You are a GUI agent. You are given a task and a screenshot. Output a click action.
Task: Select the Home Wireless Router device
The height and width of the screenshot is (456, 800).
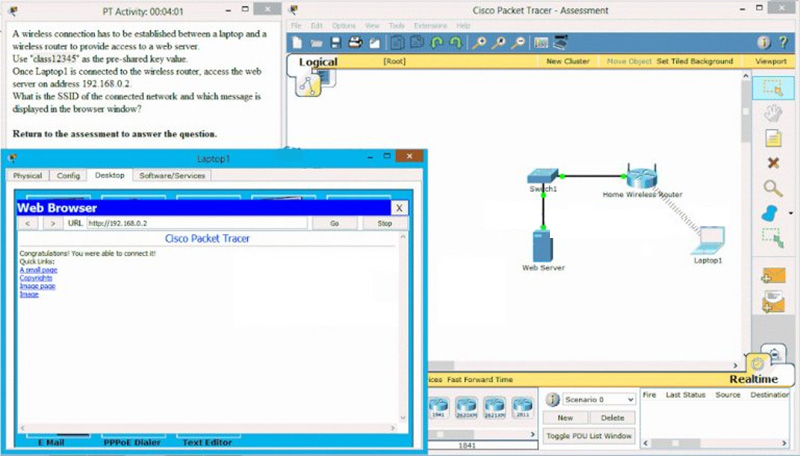pos(641,175)
